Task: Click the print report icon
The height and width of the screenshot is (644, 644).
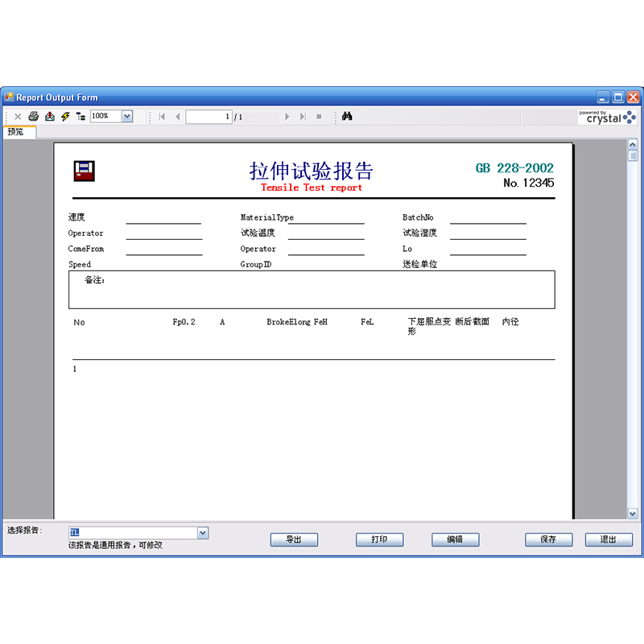Action: point(33,117)
